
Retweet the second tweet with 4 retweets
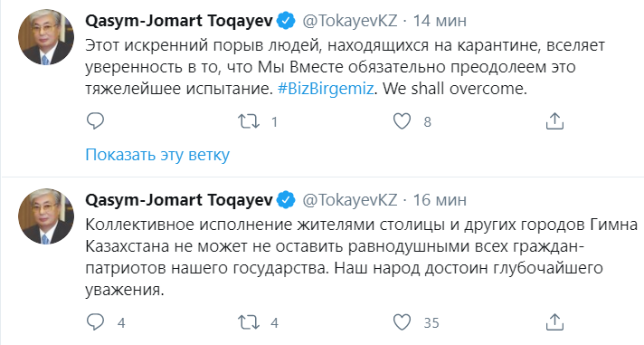click(x=249, y=322)
